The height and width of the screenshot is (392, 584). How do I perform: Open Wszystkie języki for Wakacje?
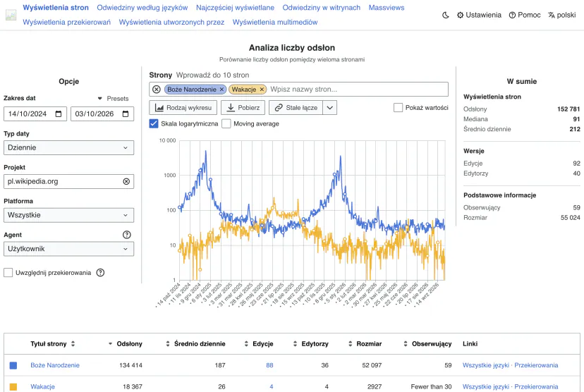pyautogui.click(x=486, y=386)
